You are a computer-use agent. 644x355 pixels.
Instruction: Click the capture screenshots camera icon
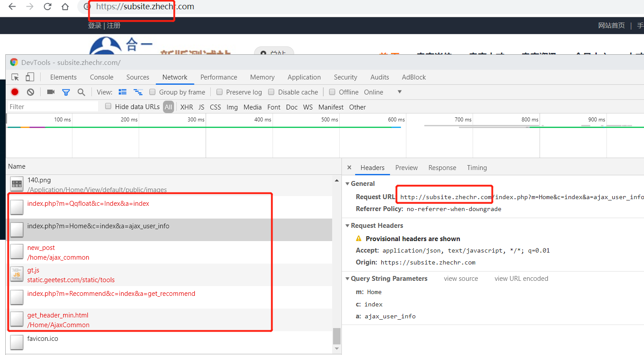[51, 92]
